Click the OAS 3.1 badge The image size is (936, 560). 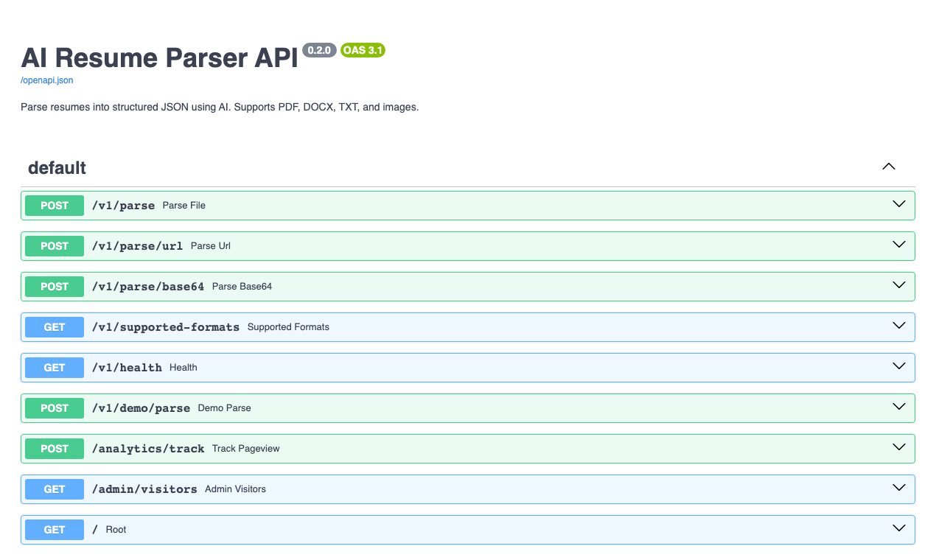pyautogui.click(x=363, y=50)
